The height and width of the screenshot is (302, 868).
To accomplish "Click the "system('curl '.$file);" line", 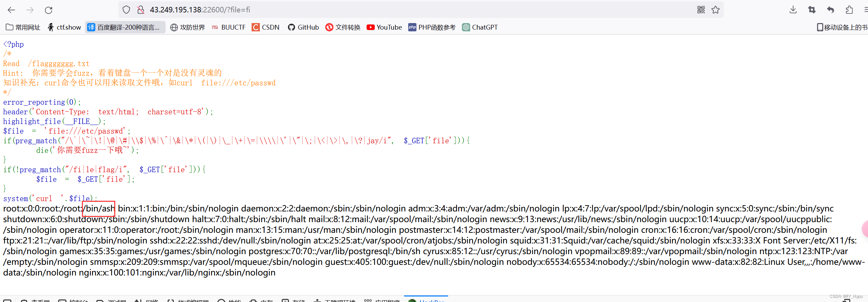I will tap(50, 198).
